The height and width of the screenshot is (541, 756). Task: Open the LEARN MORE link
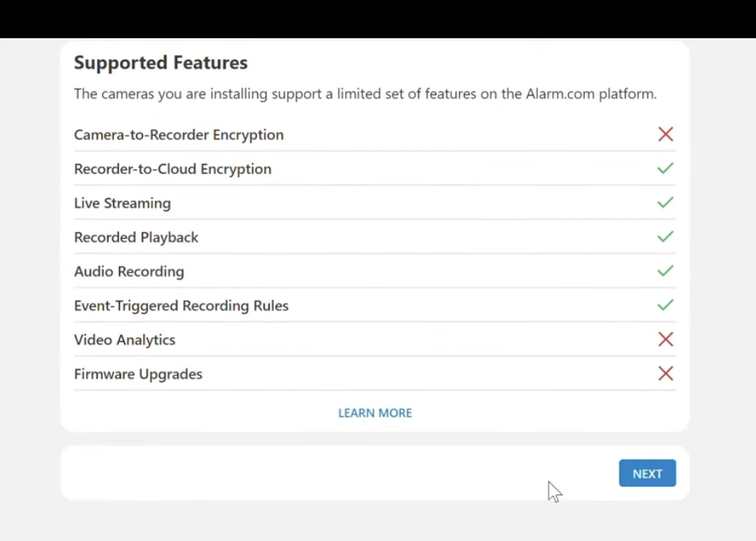pos(374,413)
